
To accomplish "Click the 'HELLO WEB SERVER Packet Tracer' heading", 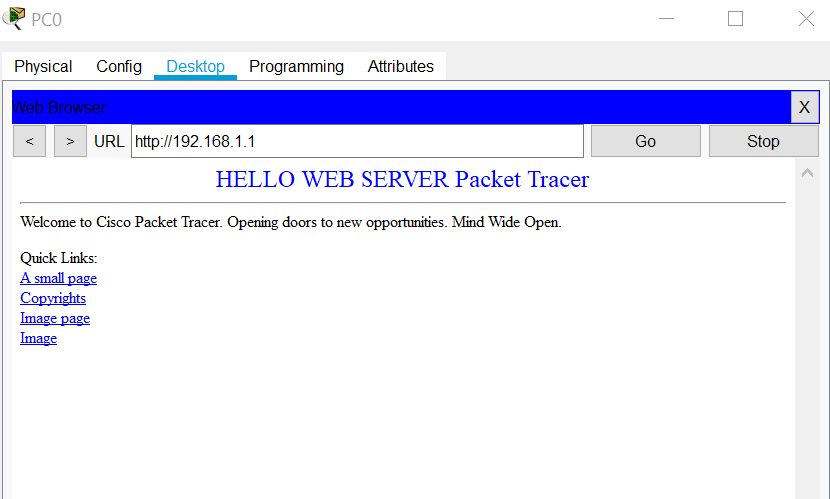I will [402, 179].
